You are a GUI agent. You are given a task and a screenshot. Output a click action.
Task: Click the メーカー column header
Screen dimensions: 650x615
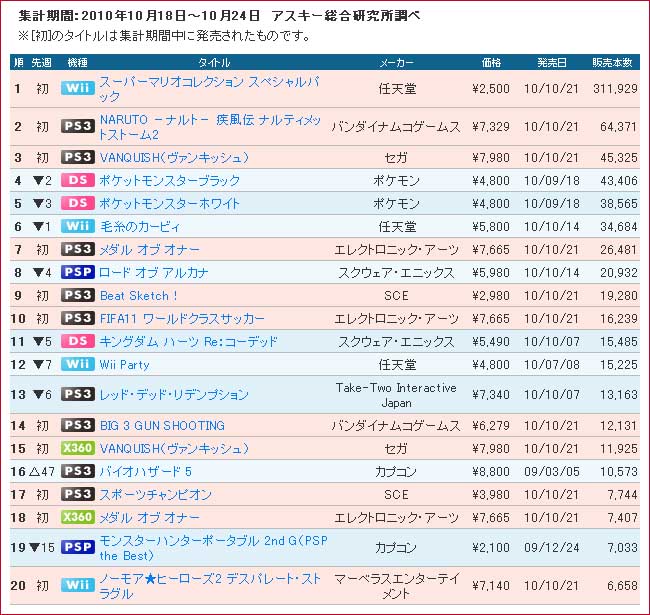pyautogui.click(x=396, y=63)
